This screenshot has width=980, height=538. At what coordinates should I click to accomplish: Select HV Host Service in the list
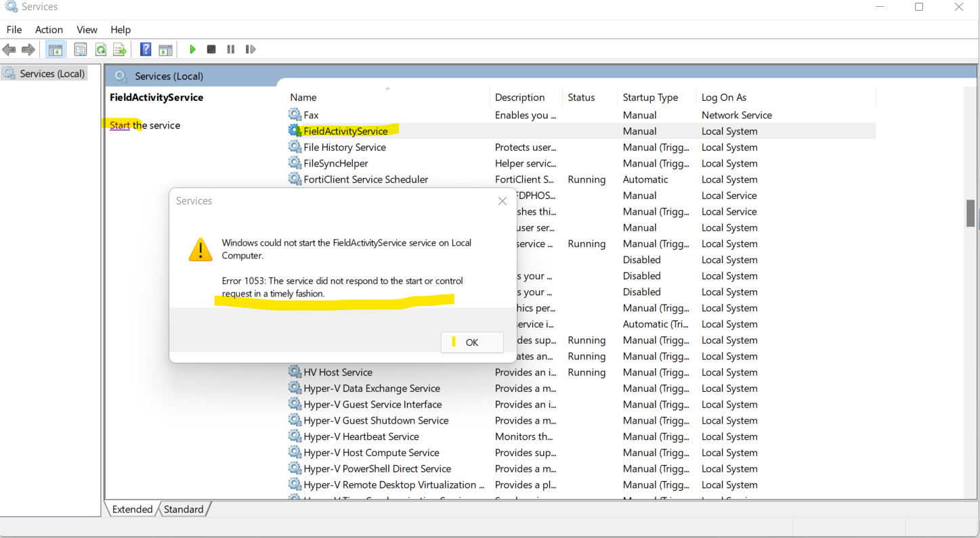[581, 372]
